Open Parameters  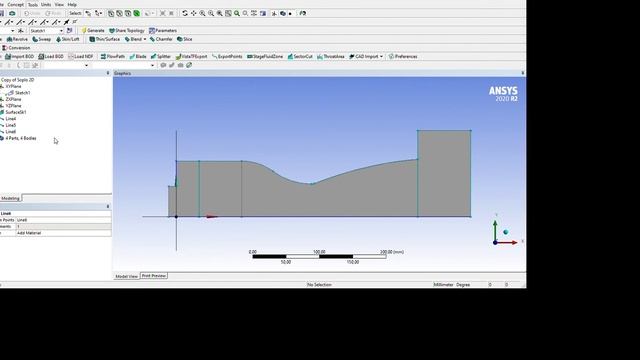pos(163,31)
